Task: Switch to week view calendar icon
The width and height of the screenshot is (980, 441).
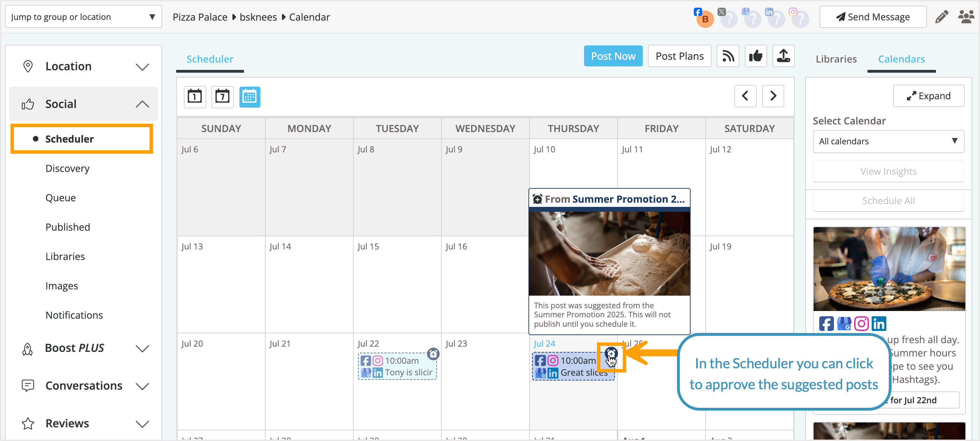Action: pyautogui.click(x=222, y=97)
